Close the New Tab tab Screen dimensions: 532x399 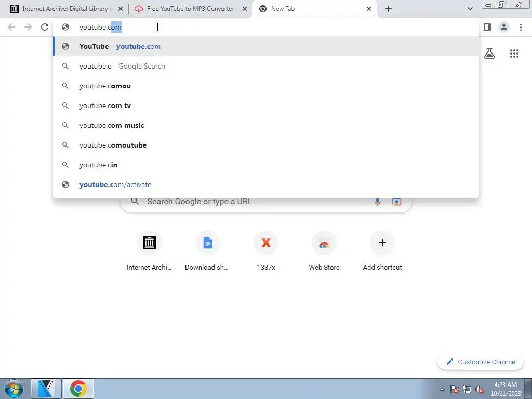click(x=369, y=9)
